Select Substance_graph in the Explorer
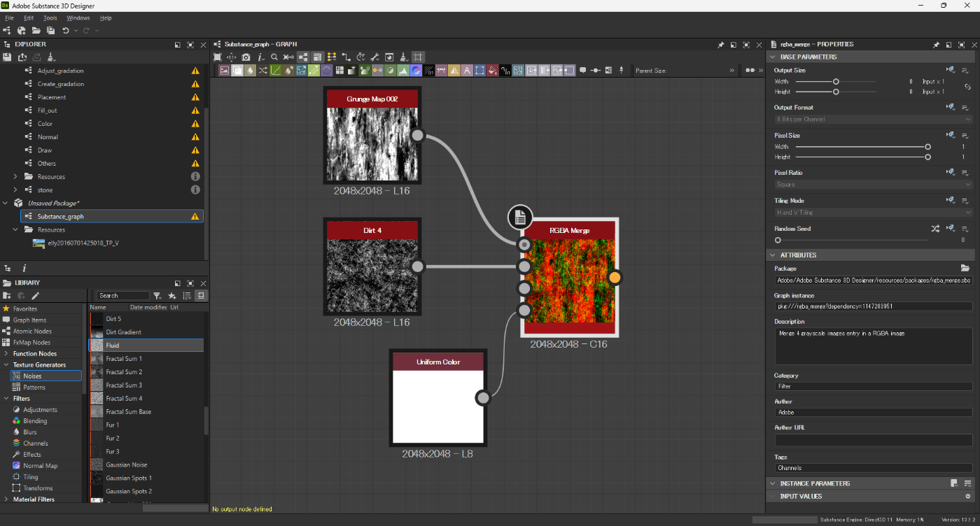The image size is (980, 526). [x=112, y=217]
